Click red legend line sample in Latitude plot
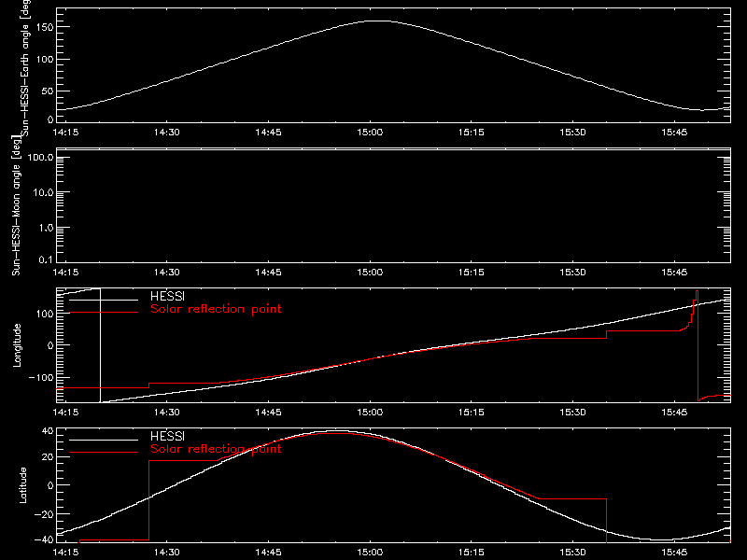This screenshot has height=560, width=747. (x=104, y=453)
